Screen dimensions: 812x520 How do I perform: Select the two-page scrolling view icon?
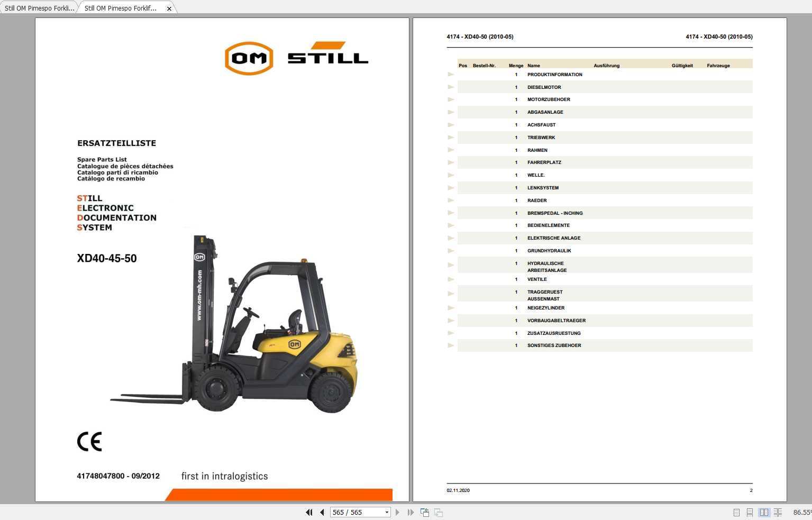tap(778, 512)
